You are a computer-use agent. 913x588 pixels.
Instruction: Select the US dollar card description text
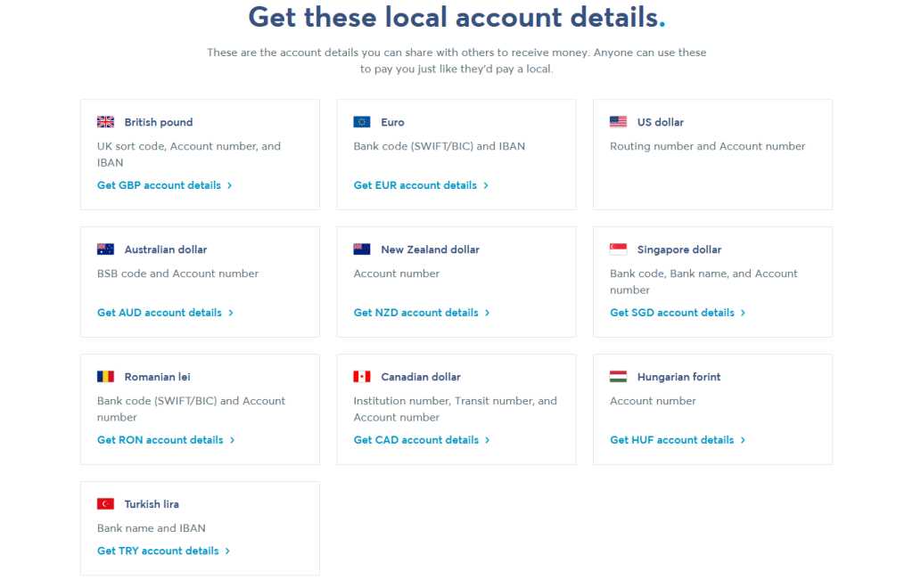point(707,146)
